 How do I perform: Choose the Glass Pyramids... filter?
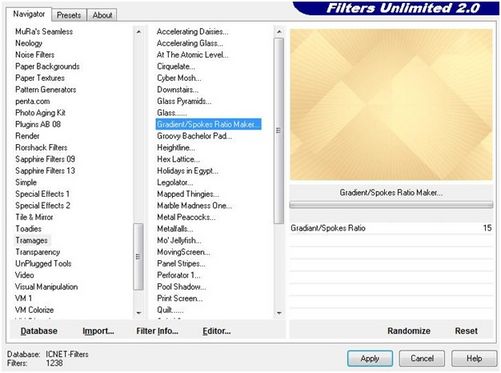(x=184, y=101)
